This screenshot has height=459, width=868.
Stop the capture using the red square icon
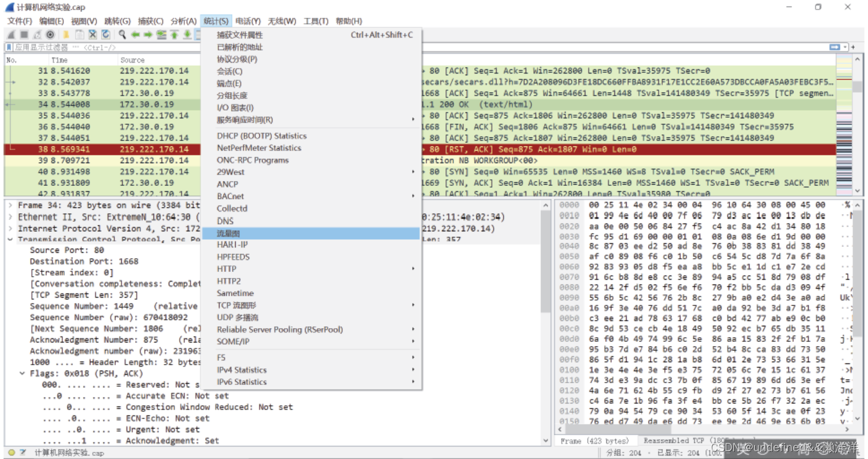23,35
